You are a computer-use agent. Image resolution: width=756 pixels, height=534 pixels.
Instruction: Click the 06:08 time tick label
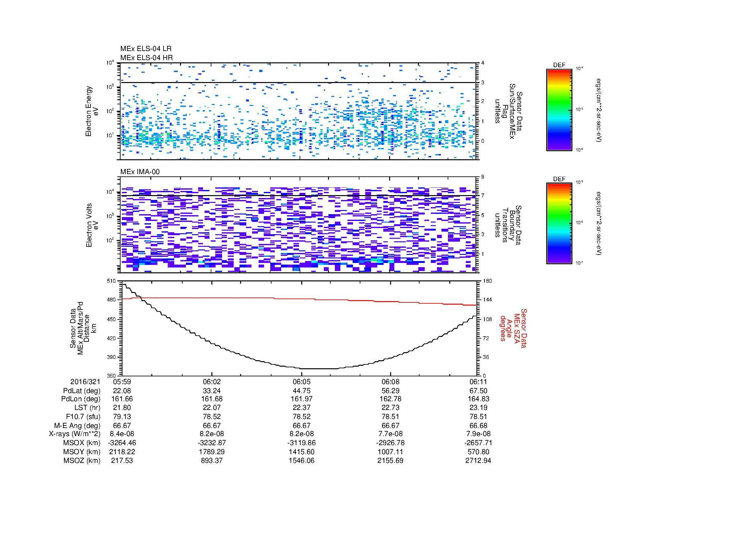[x=390, y=382]
